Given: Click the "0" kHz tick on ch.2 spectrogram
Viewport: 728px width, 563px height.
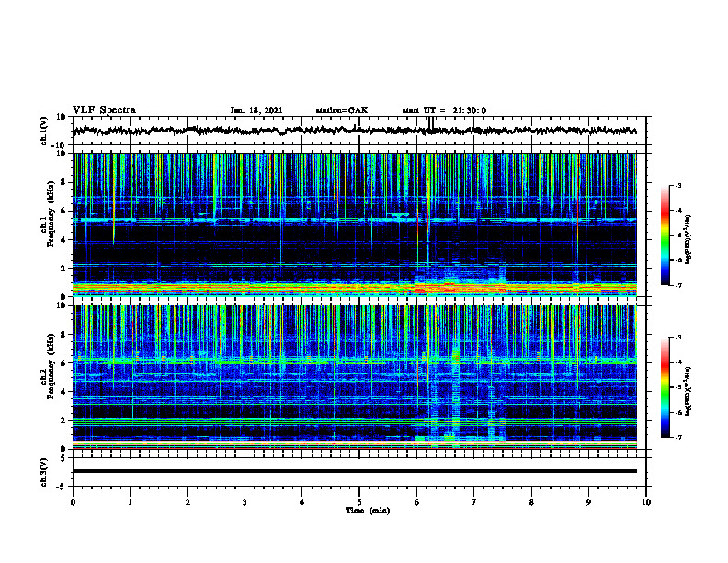Looking at the screenshot, I should 64,449.
